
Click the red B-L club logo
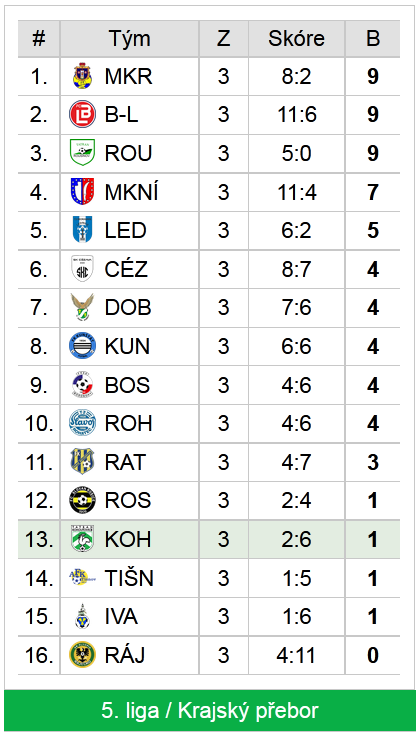[82, 114]
